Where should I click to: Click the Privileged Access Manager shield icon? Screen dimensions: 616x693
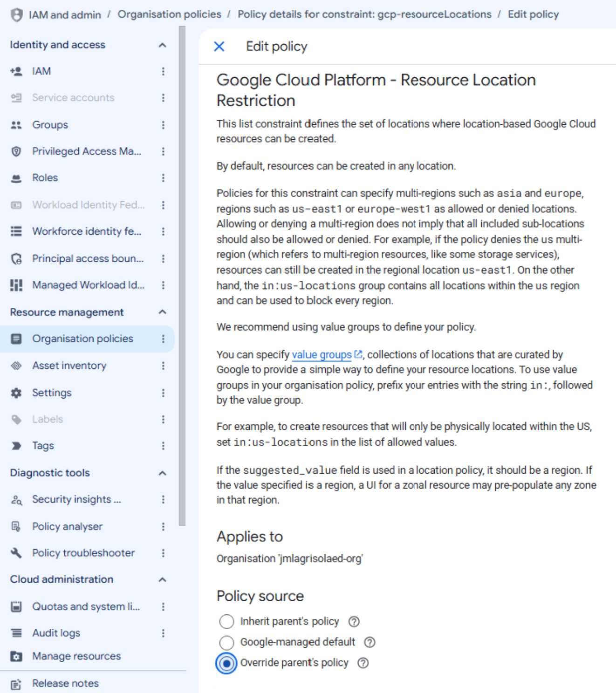click(16, 151)
